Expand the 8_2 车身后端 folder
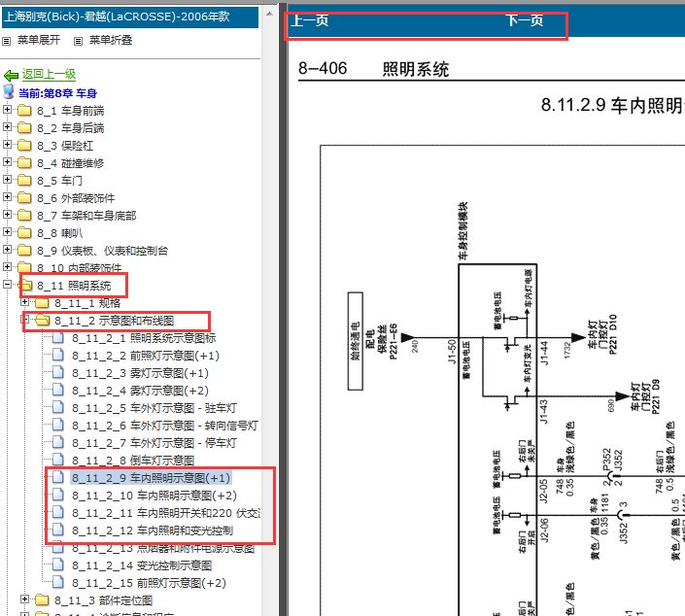The image size is (685, 616). (7, 126)
